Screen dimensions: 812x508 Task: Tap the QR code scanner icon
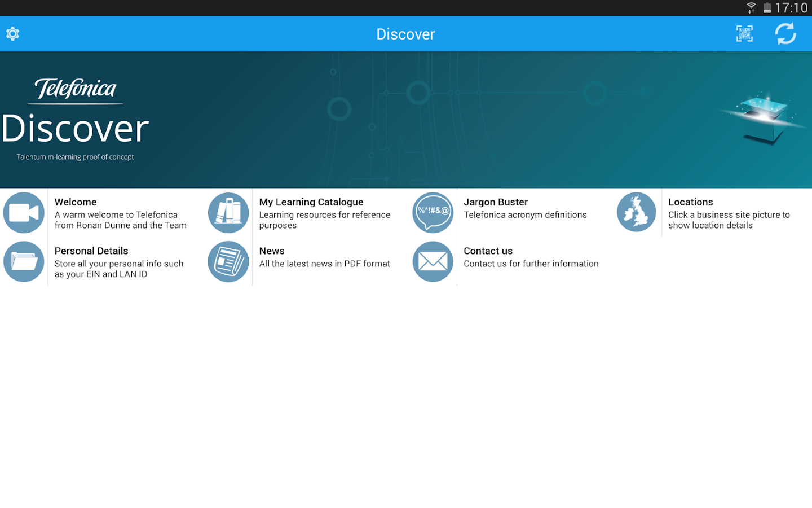tap(744, 34)
